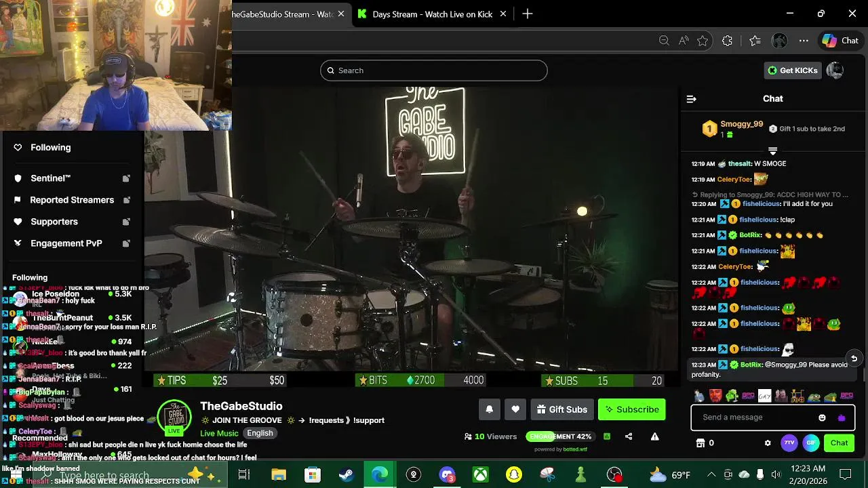Click the zoom out magnifier in address bar
The image size is (868, 488).
664,41
